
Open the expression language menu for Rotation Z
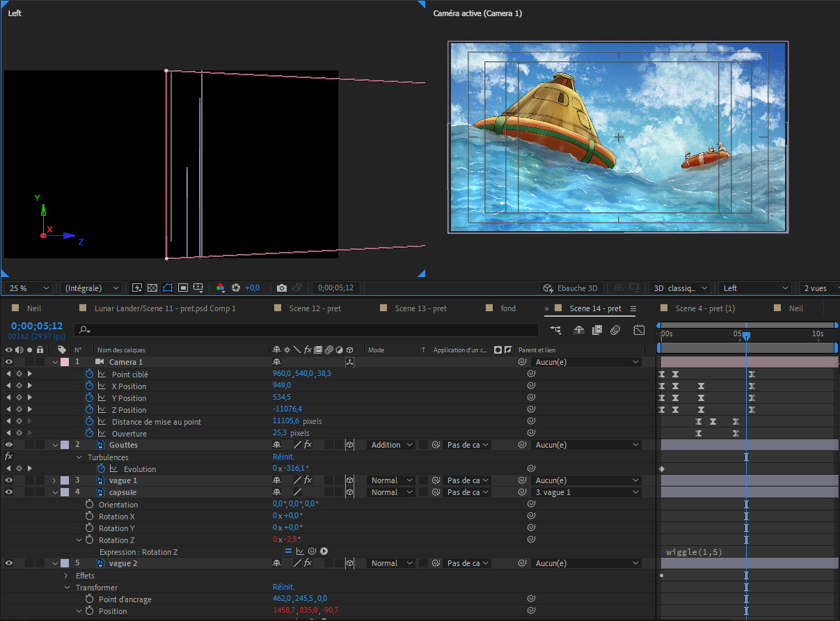(324, 551)
